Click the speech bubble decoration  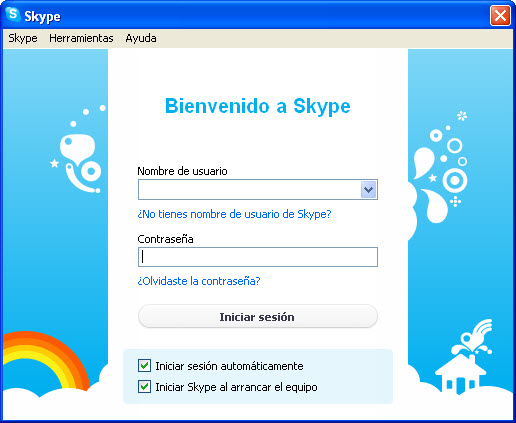[77, 149]
